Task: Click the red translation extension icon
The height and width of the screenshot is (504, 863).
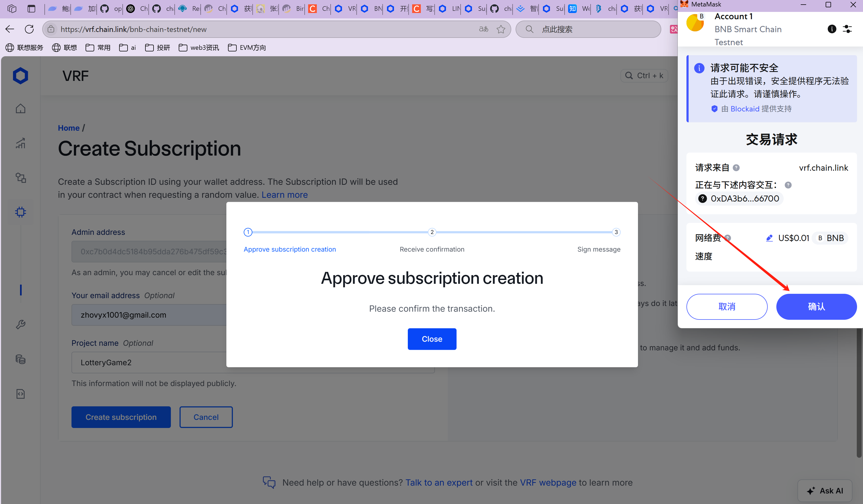Action: (674, 29)
